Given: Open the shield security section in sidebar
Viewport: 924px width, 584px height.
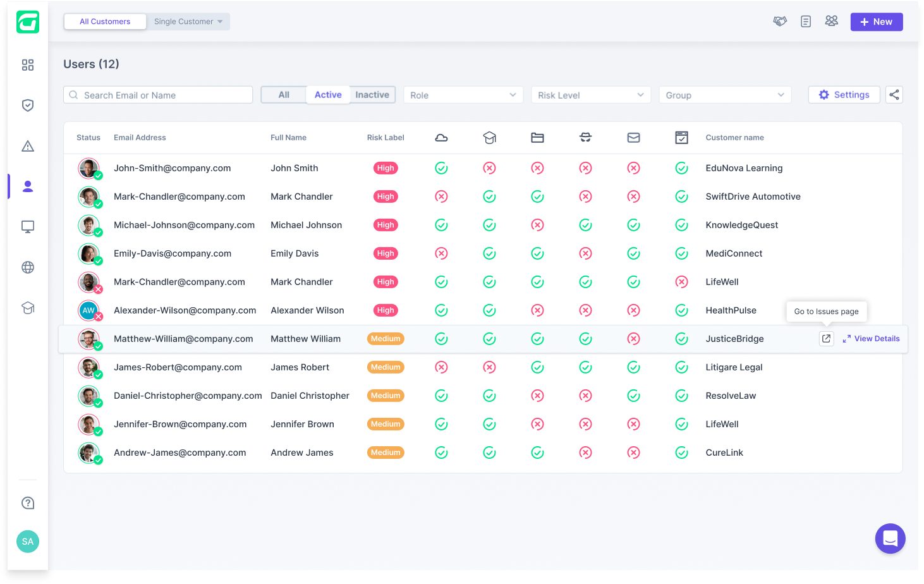Looking at the screenshot, I should [x=28, y=106].
